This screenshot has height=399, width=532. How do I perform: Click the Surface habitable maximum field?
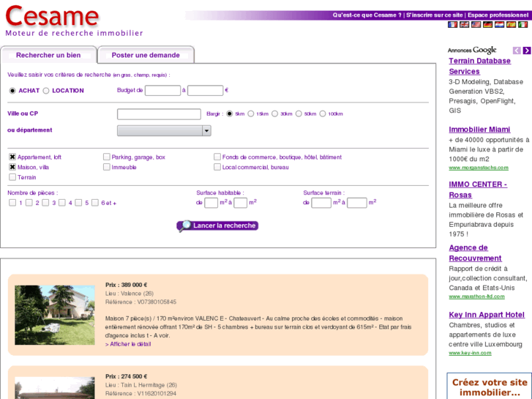pos(240,203)
